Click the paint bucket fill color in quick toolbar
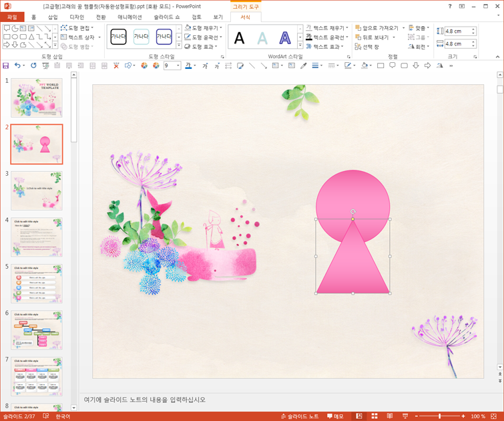 point(364,65)
